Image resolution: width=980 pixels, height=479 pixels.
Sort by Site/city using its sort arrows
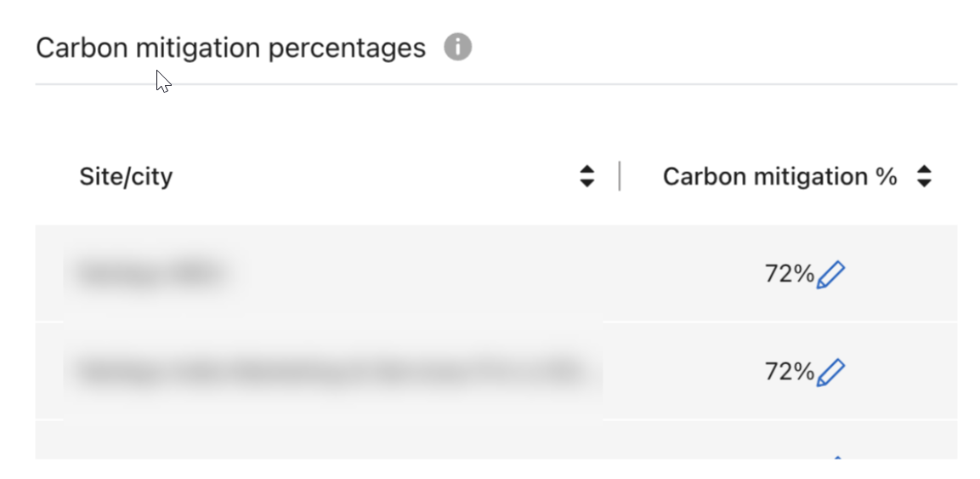[x=586, y=176]
